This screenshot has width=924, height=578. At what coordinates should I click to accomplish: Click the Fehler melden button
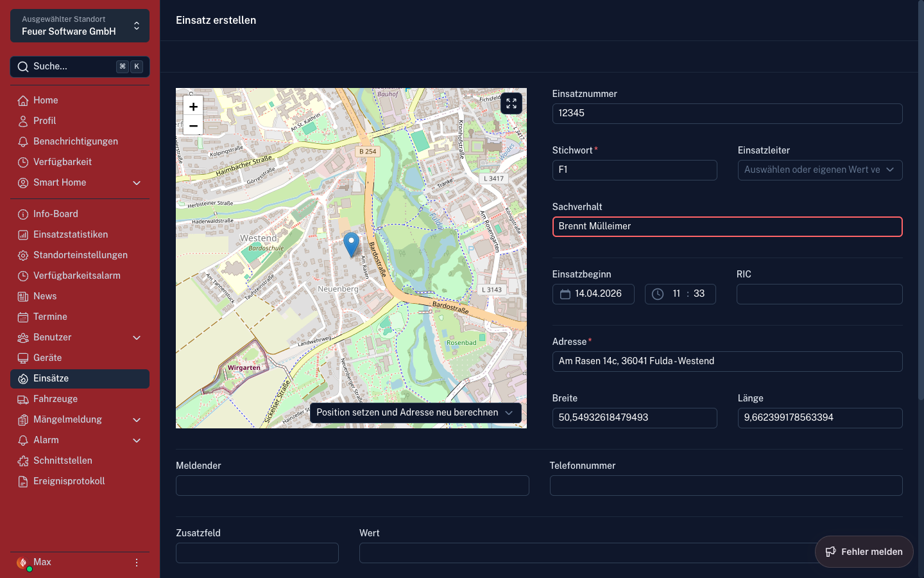click(x=864, y=552)
